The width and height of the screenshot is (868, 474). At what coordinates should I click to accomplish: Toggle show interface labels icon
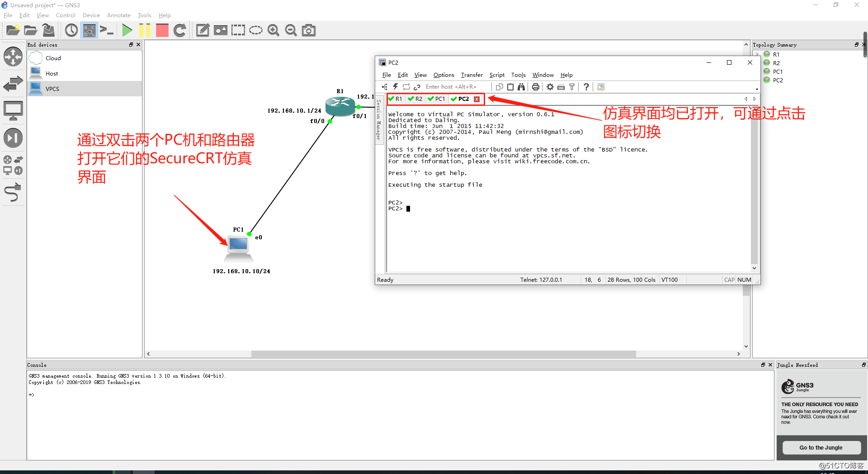click(x=89, y=30)
